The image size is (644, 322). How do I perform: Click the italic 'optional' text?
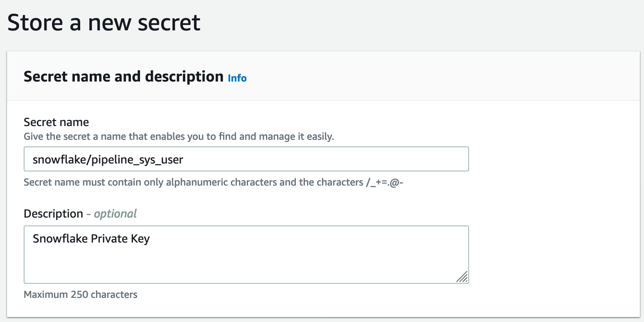(115, 214)
